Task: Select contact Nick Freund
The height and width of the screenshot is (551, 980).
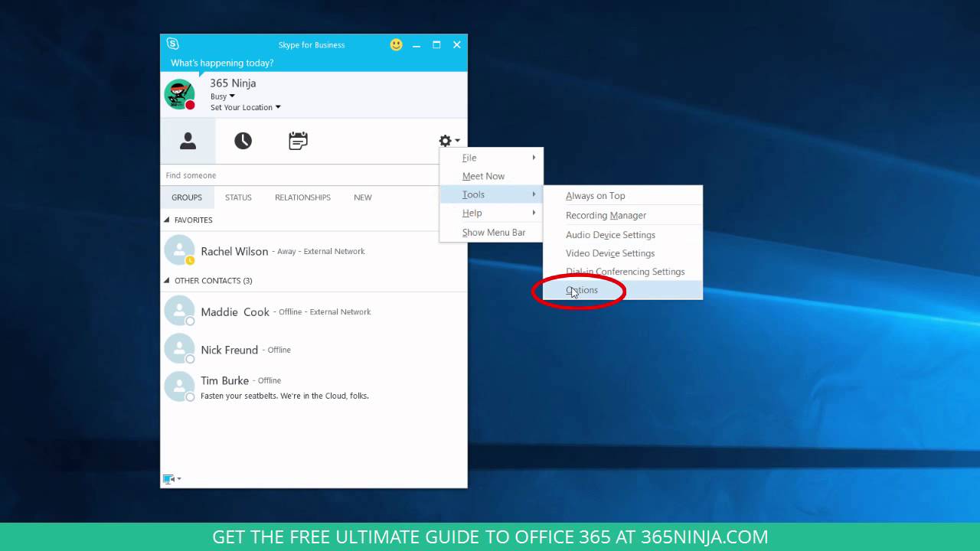Action: coord(314,350)
